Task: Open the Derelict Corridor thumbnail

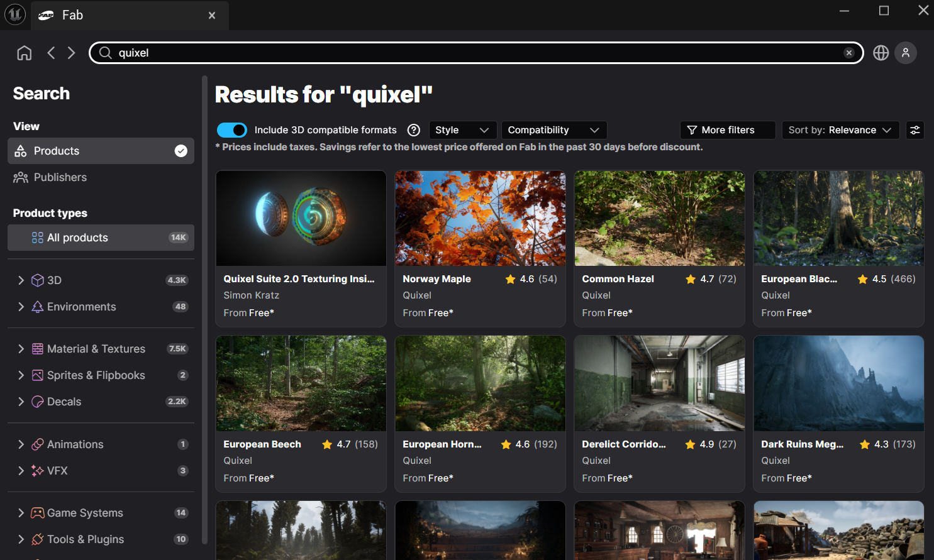Action: pyautogui.click(x=659, y=383)
